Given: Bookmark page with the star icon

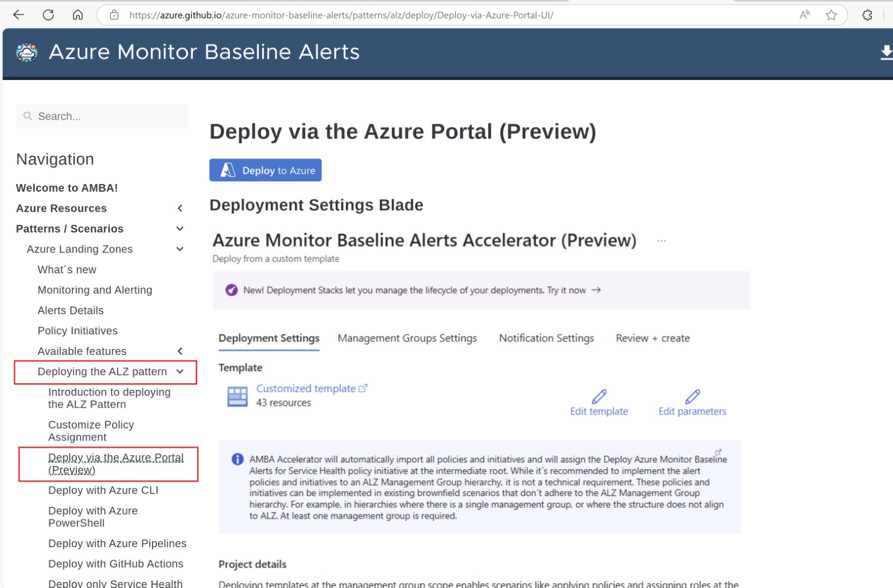Looking at the screenshot, I should point(831,15).
